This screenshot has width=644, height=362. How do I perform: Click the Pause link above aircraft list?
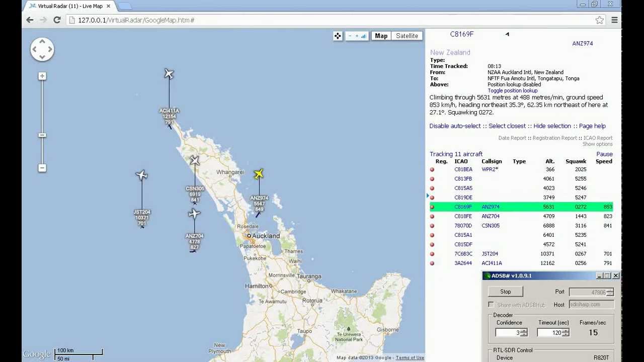coord(604,154)
